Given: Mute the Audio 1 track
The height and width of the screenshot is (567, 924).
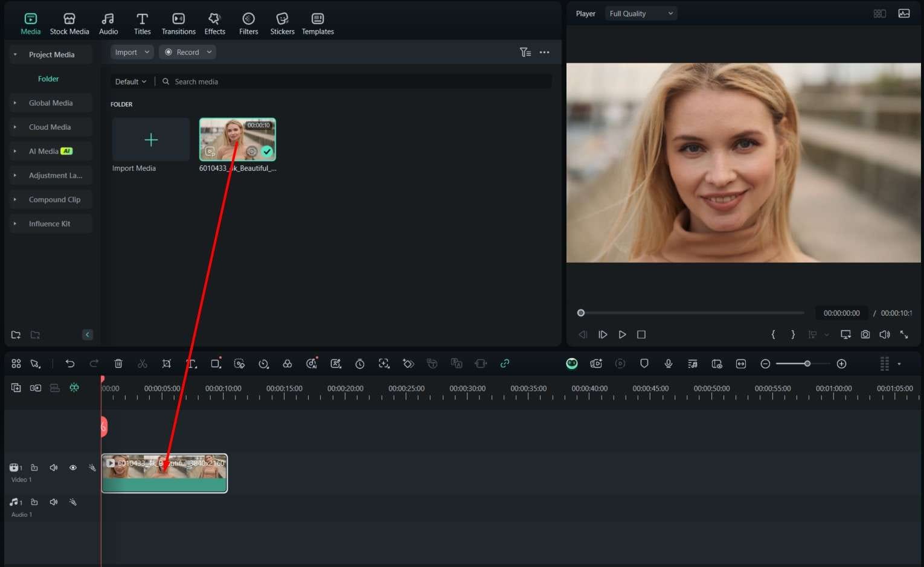Looking at the screenshot, I should [x=54, y=502].
